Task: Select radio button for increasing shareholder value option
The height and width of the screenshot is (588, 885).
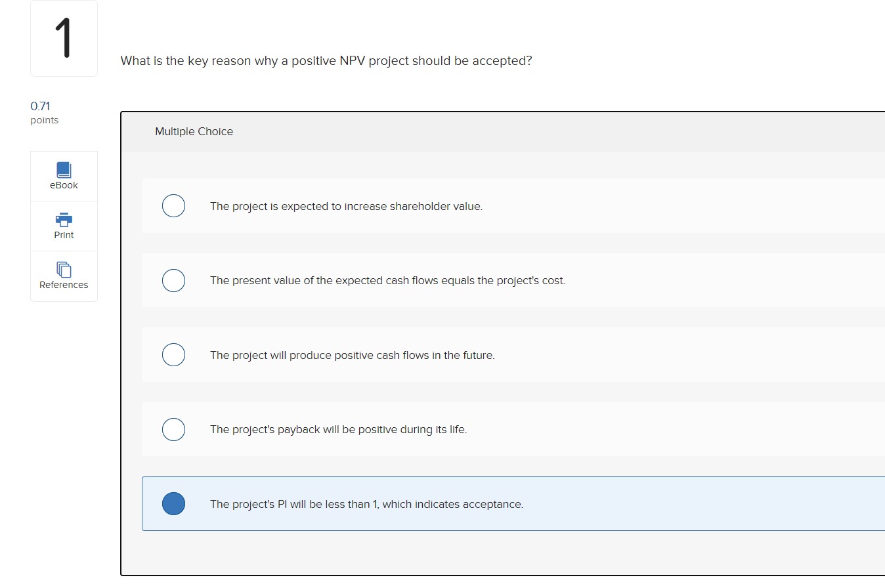Action: coord(173,205)
